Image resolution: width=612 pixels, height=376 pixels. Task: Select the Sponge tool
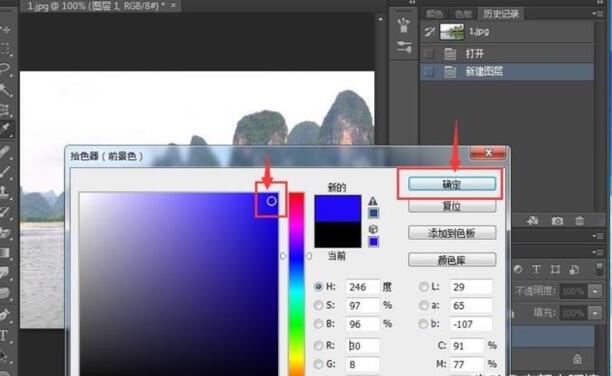(5, 292)
